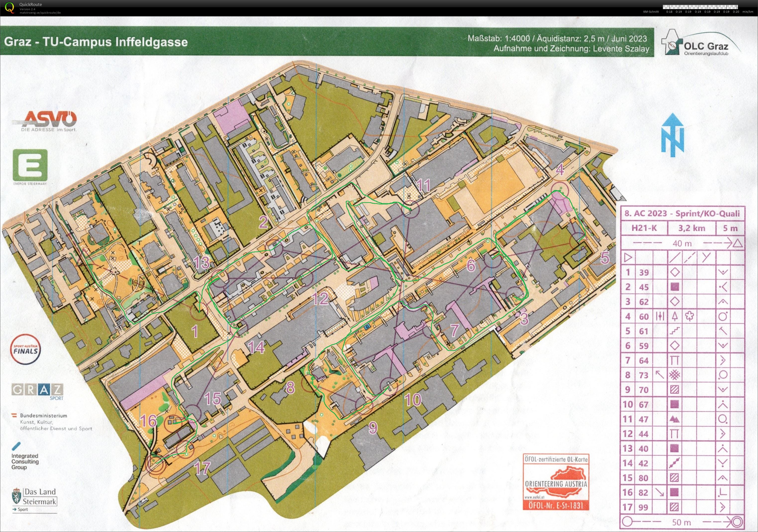Open the matstroeng.se/quickroute link
The image size is (758, 532).
click(x=40, y=13)
